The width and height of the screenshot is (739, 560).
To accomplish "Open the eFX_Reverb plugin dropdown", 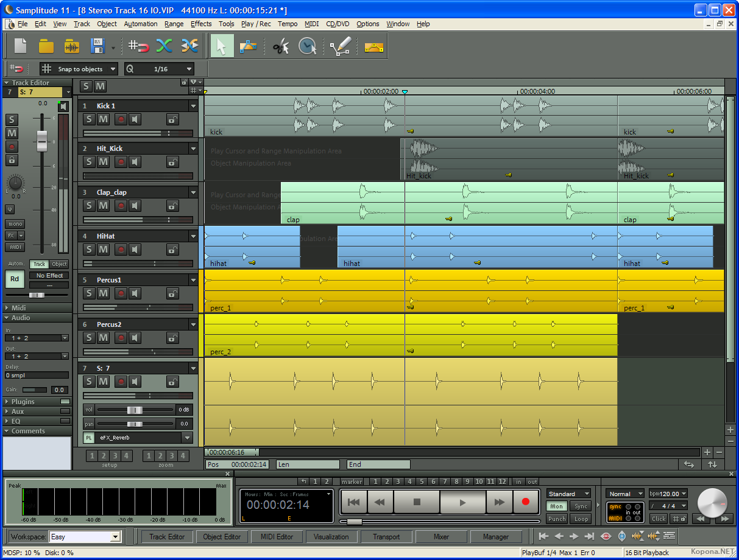I will (187, 437).
